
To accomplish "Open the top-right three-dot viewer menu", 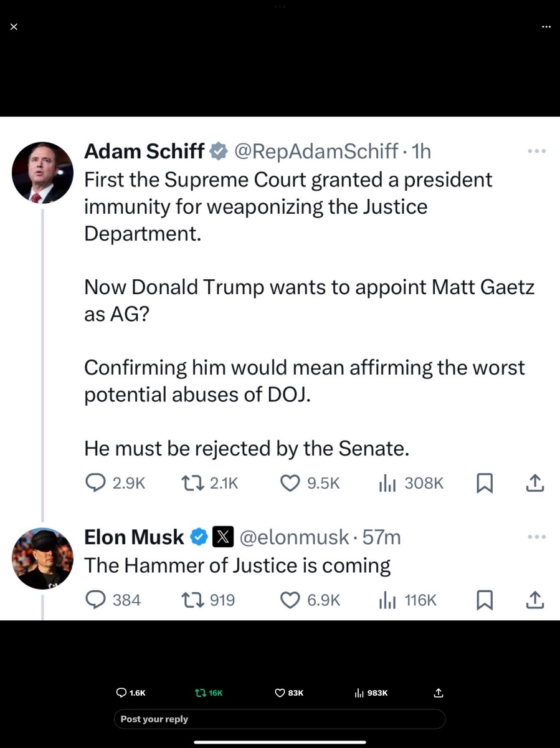I will point(546,26).
